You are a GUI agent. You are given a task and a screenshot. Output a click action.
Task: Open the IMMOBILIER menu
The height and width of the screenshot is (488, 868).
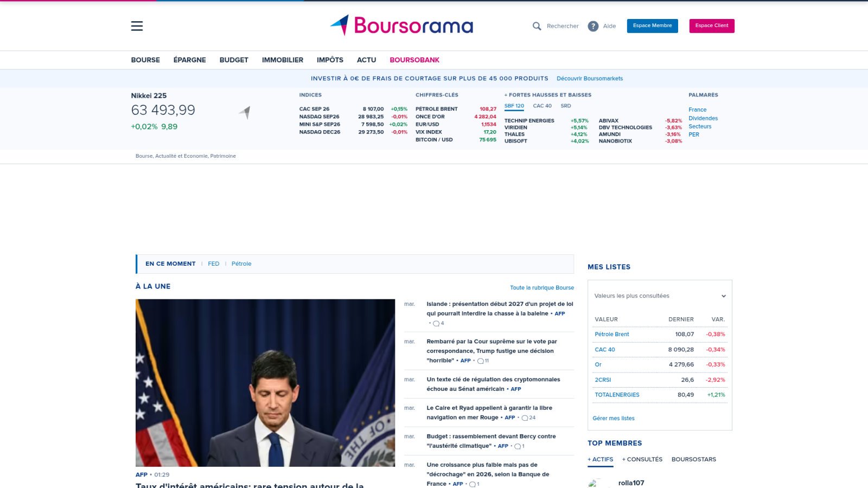pos(283,60)
